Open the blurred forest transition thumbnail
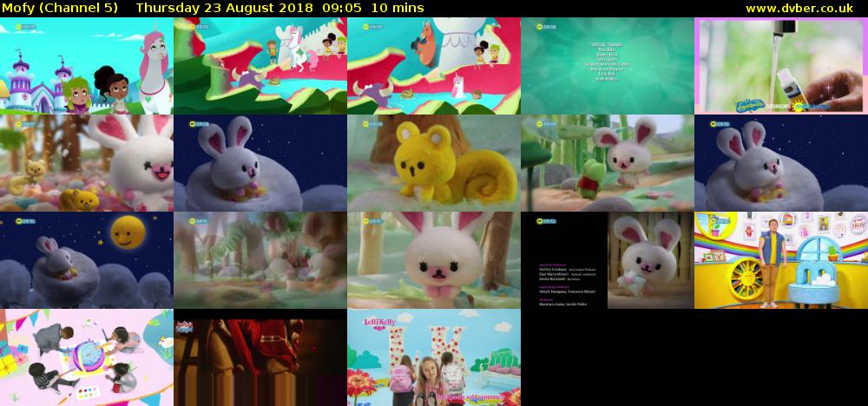Screen dimensions: 868x406 [260, 260]
